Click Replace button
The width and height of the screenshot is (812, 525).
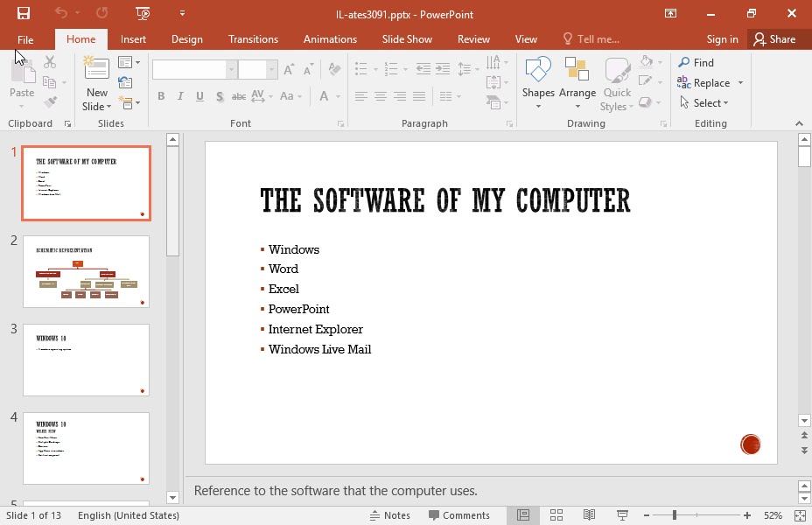pyautogui.click(x=704, y=83)
